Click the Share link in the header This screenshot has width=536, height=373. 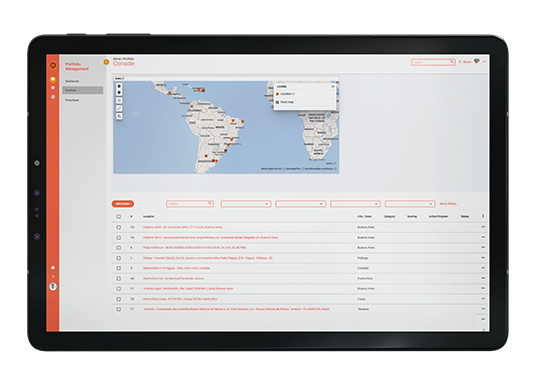point(465,62)
